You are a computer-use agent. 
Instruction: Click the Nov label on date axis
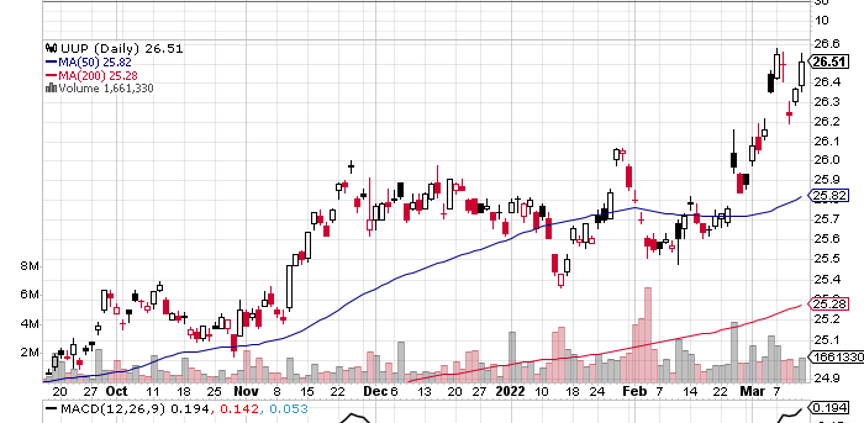[x=245, y=391]
